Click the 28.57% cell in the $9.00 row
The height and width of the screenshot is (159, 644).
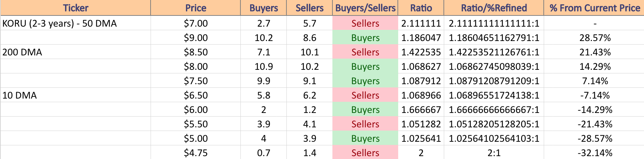(x=595, y=38)
